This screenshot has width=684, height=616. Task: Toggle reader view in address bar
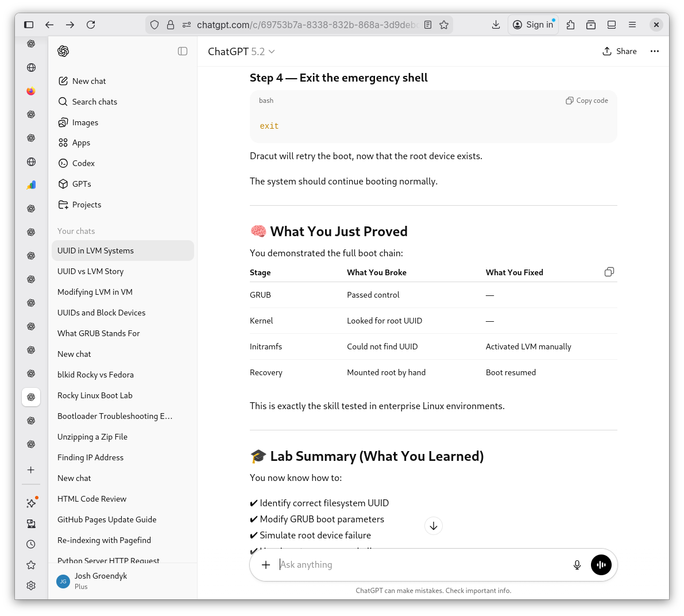coord(428,25)
